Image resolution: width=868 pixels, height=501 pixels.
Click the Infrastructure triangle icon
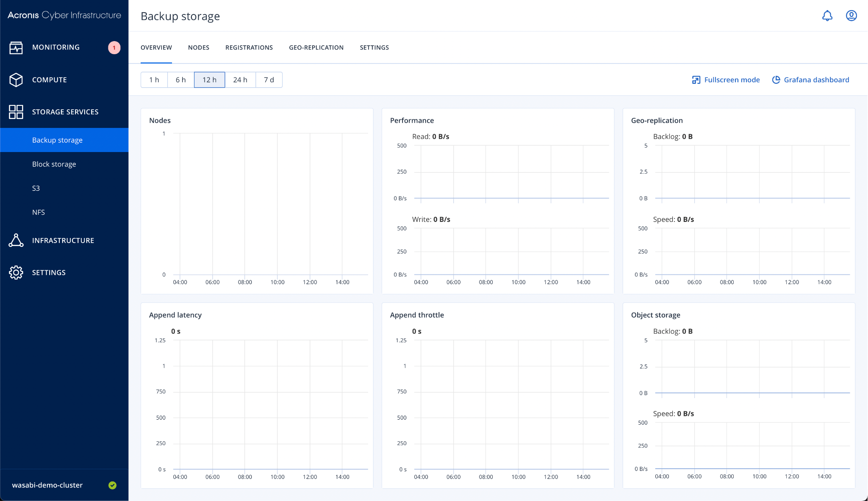(x=16, y=240)
